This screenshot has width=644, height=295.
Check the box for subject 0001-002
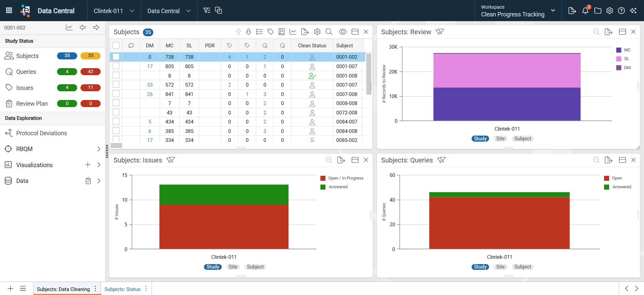tap(116, 57)
